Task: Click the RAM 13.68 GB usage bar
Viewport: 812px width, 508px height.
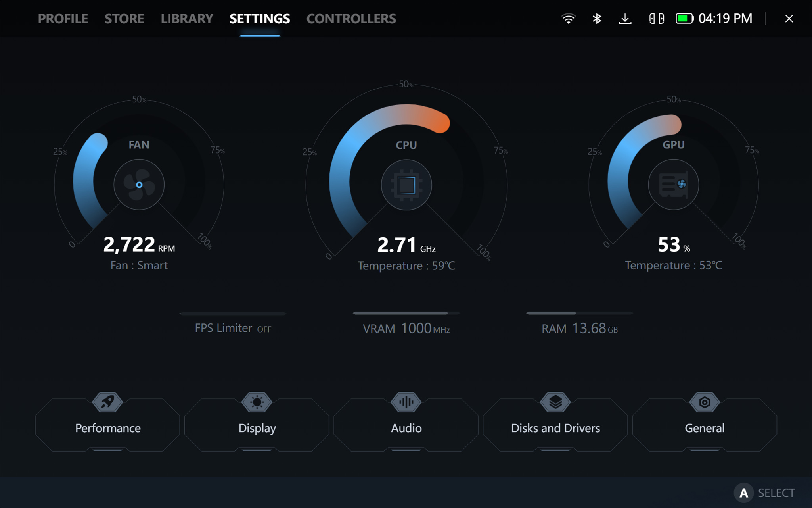Action: click(x=579, y=313)
